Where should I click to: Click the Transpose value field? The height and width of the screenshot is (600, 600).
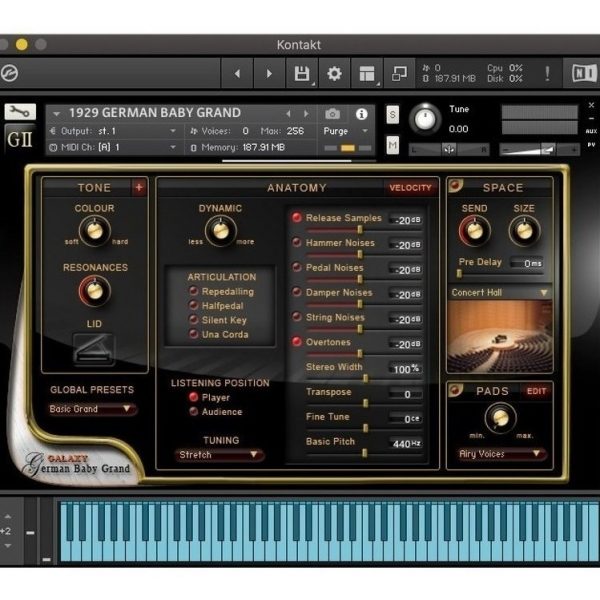pos(406,394)
